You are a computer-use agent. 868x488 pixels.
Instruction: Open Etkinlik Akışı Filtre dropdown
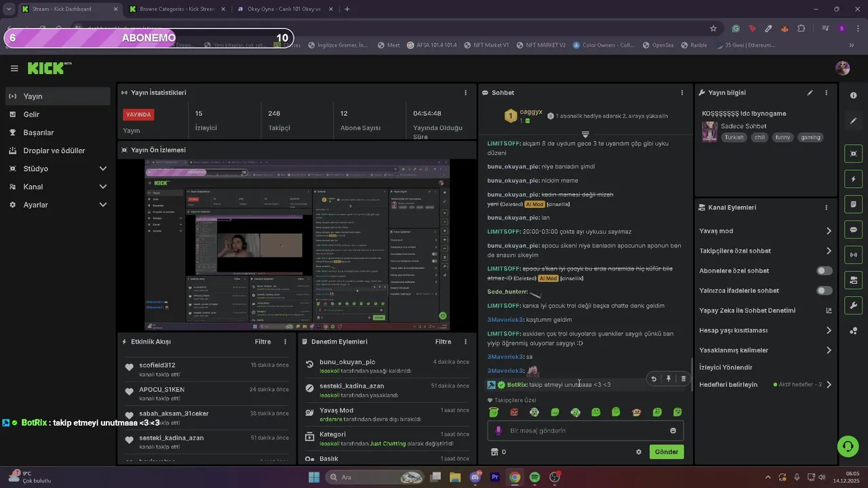coord(263,342)
